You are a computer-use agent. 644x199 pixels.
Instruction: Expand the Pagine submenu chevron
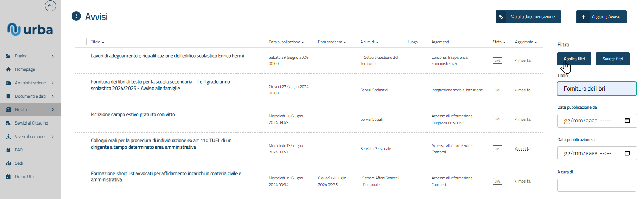(53, 56)
